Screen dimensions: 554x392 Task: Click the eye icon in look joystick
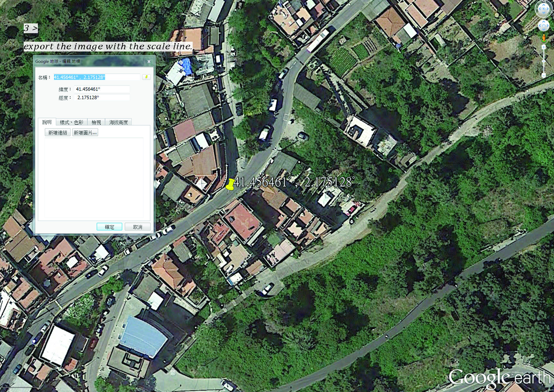[x=543, y=9]
